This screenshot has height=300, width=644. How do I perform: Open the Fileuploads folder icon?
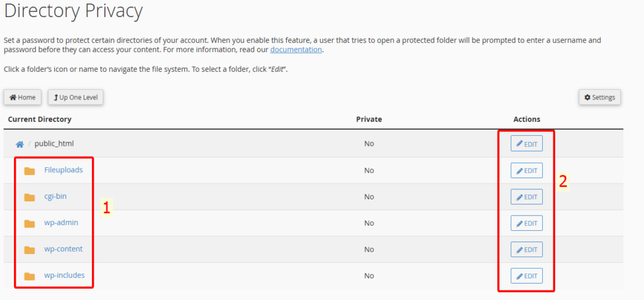click(x=29, y=171)
